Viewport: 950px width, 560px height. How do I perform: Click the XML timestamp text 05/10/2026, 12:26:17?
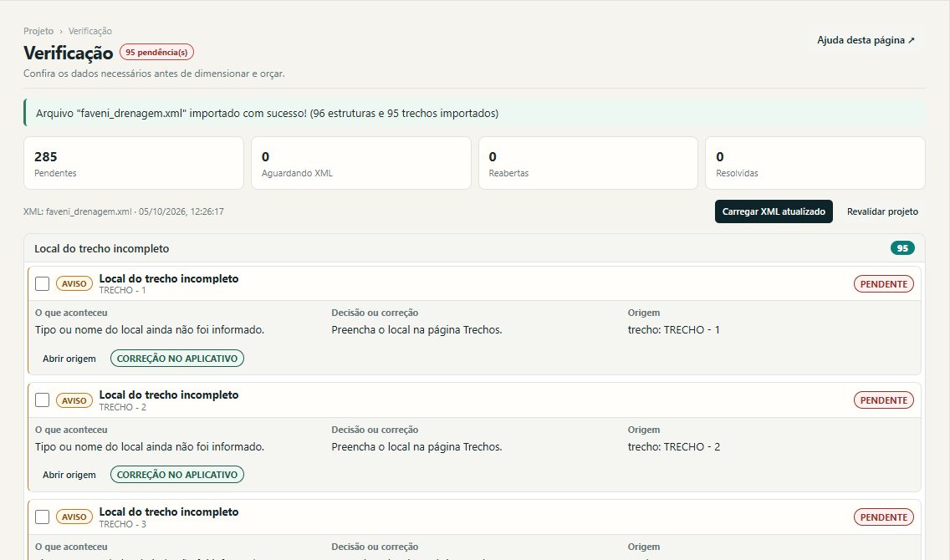pyautogui.click(x=181, y=212)
